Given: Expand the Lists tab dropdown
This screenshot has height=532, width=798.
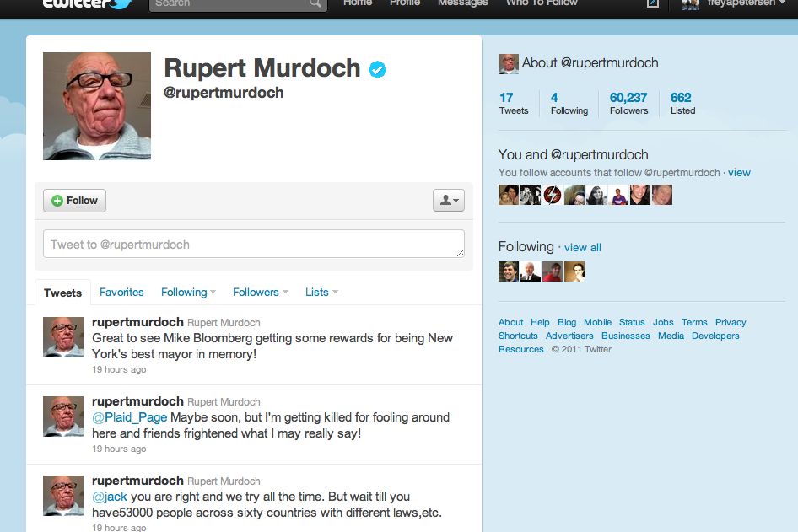Looking at the screenshot, I should (x=335, y=292).
